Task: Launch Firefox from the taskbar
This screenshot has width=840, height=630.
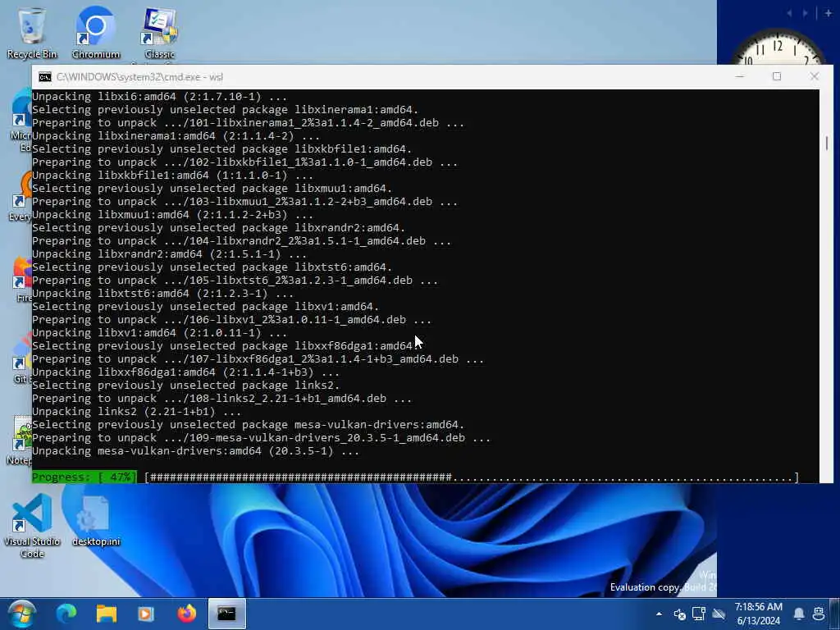Action: [x=186, y=614]
